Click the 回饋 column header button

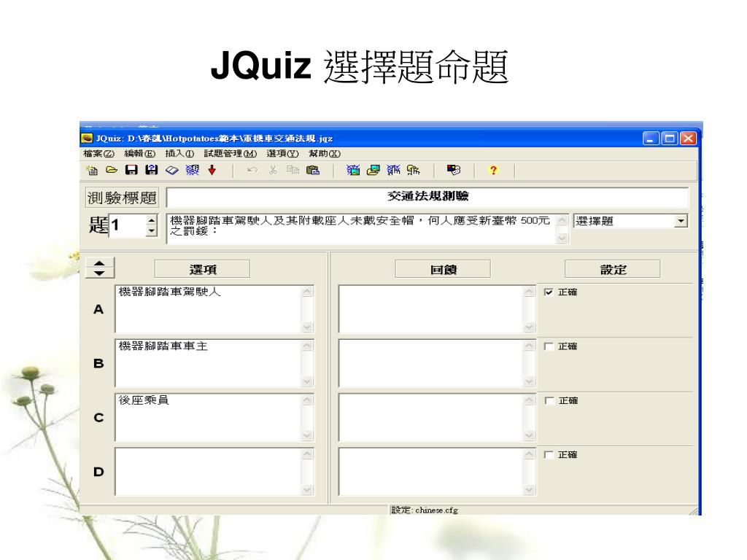coord(443,269)
